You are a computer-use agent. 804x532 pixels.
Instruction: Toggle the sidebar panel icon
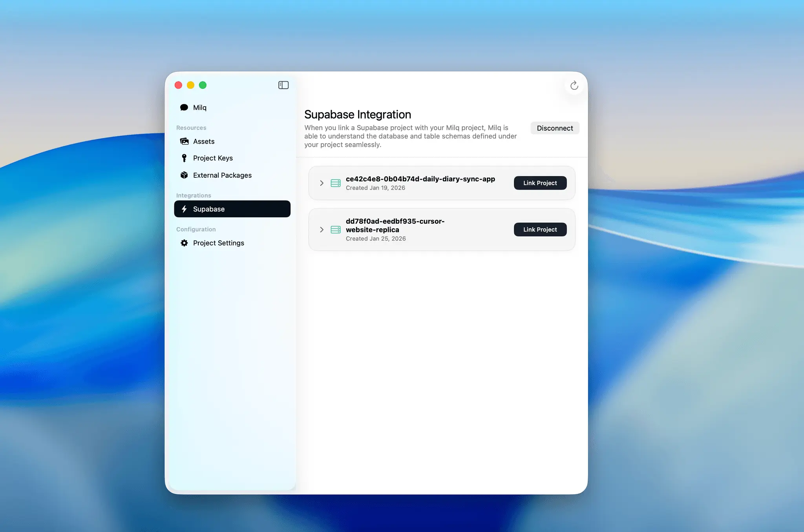tap(283, 85)
